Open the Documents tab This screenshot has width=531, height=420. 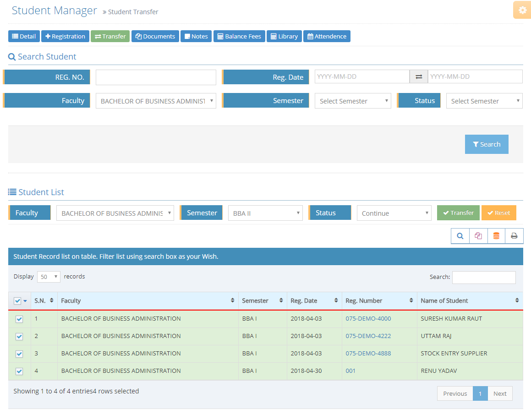point(155,36)
